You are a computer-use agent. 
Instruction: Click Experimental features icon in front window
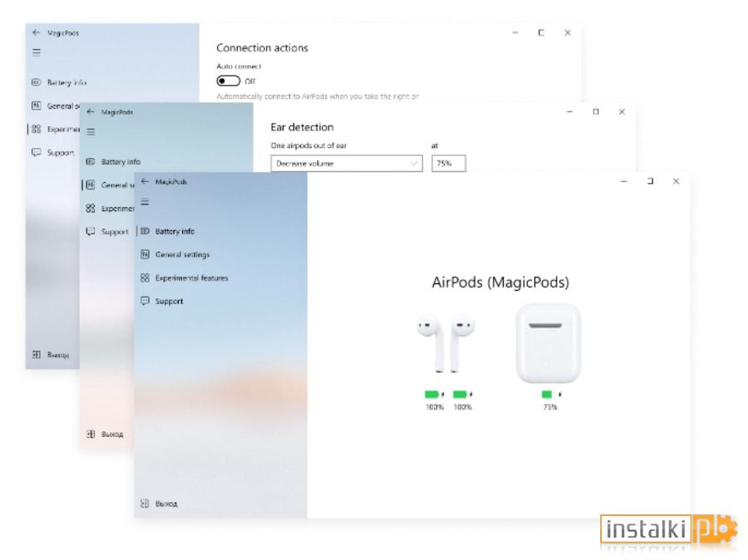coord(145,278)
